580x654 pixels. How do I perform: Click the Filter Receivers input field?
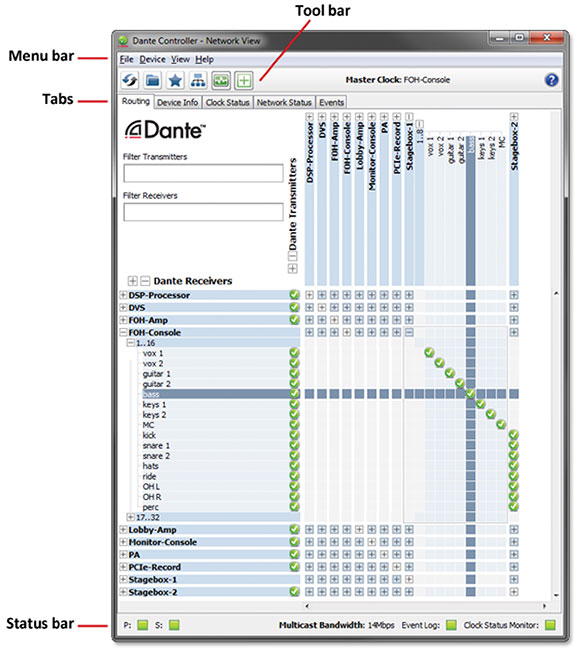pos(203,212)
